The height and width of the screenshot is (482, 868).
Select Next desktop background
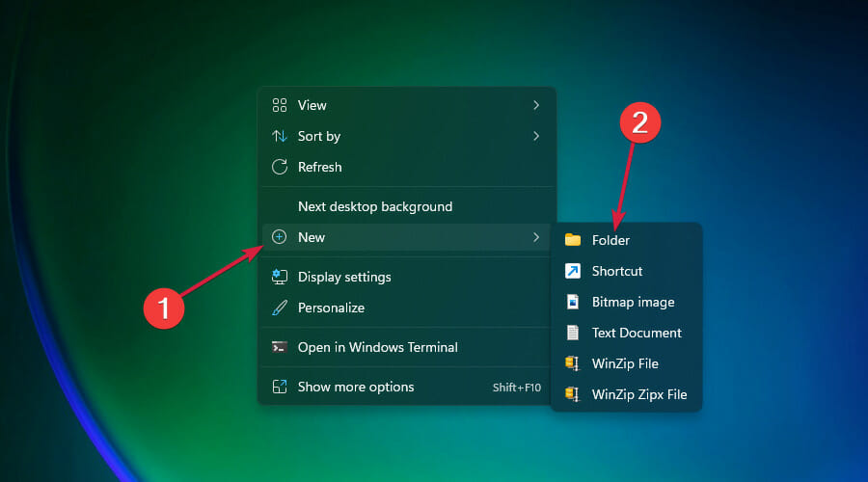tap(407, 206)
